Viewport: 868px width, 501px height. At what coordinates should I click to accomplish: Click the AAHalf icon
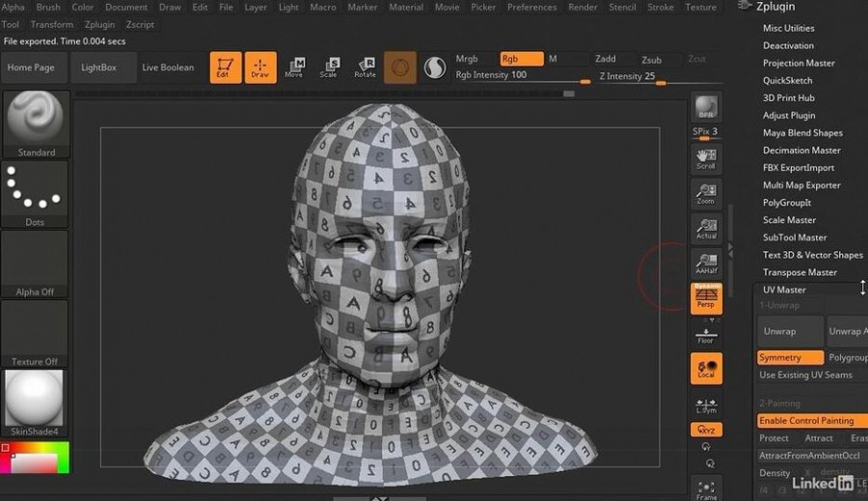coord(706,264)
